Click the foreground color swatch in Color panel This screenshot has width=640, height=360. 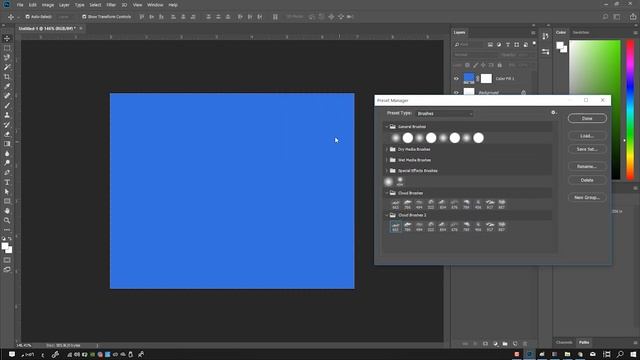click(560, 45)
